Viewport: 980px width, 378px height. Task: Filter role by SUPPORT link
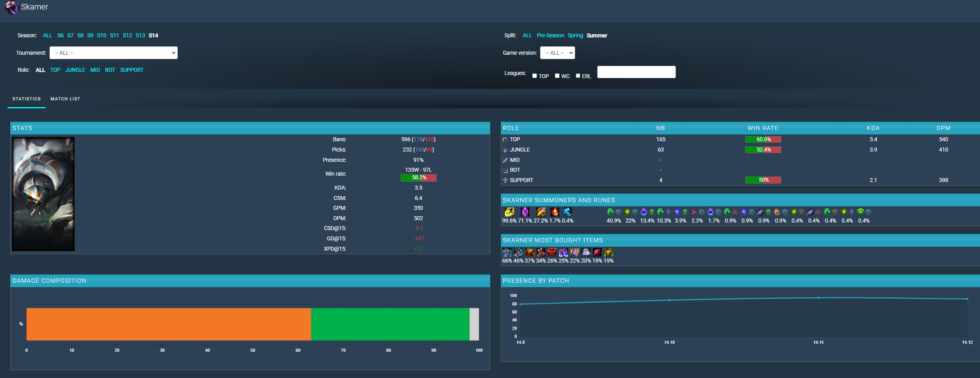coord(132,70)
